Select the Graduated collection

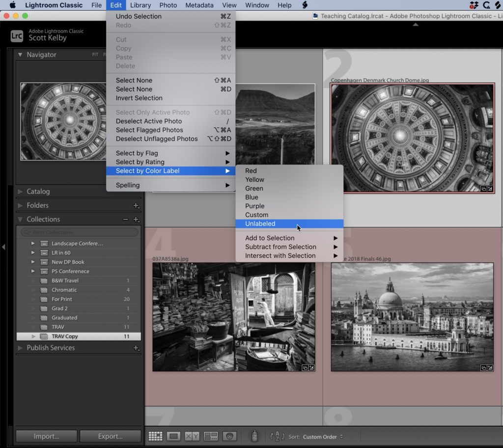pyautogui.click(x=79, y=318)
